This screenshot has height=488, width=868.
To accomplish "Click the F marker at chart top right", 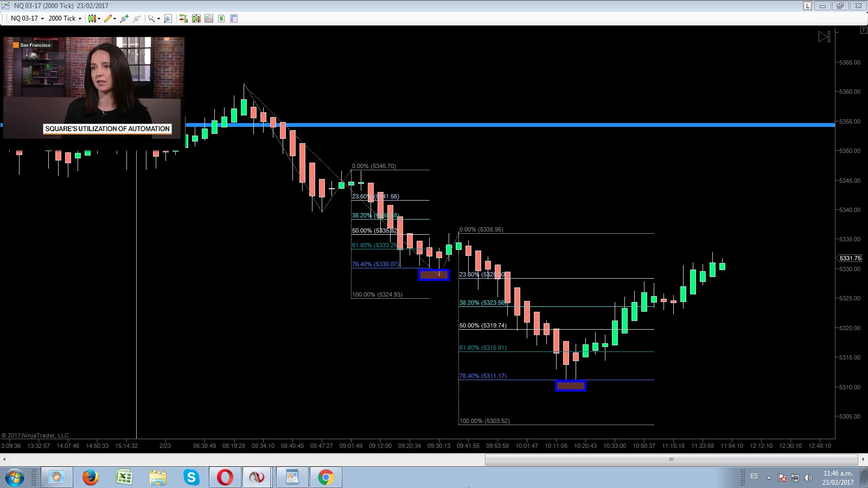I will click(864, 30).
